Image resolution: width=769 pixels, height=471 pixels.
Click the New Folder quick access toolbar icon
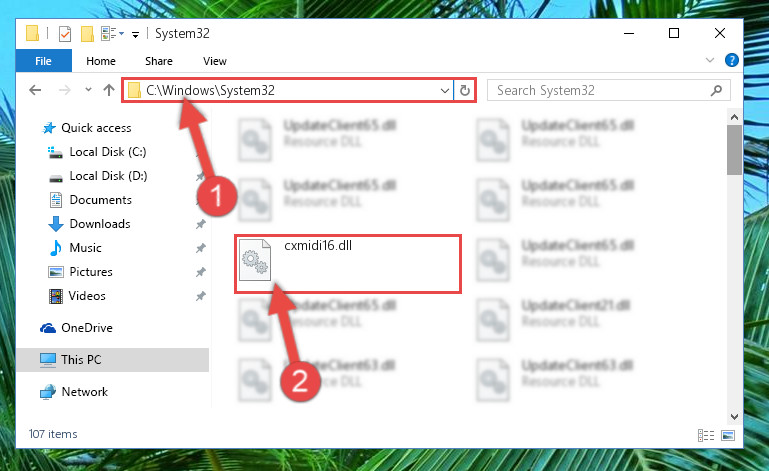click(87, 34)
